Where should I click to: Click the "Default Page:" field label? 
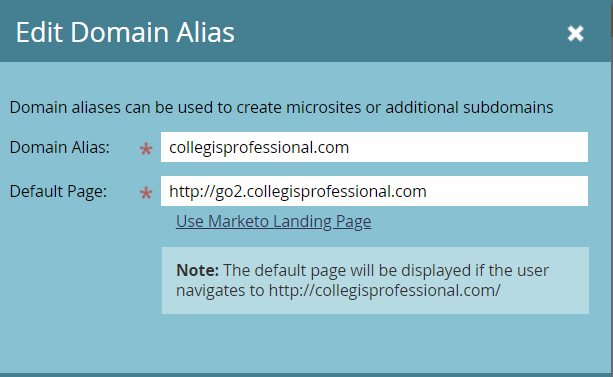click(x=58, y=192)
